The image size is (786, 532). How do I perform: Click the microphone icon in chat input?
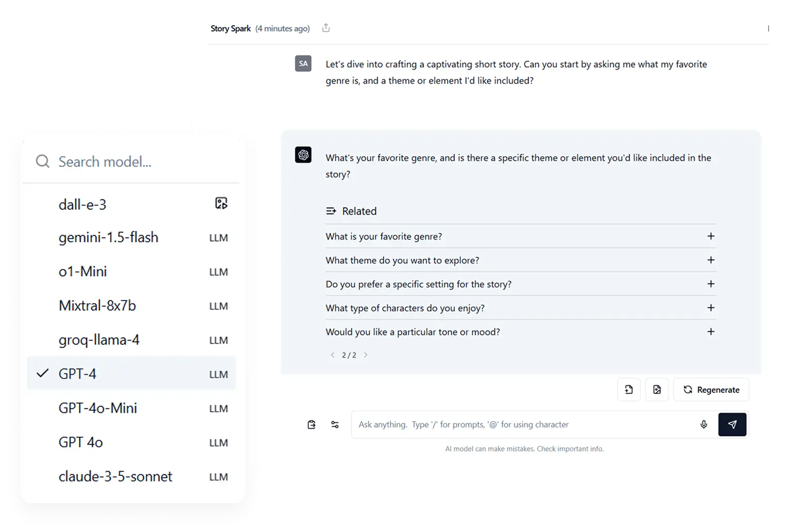pyautogui.click(x=703, y=424)
